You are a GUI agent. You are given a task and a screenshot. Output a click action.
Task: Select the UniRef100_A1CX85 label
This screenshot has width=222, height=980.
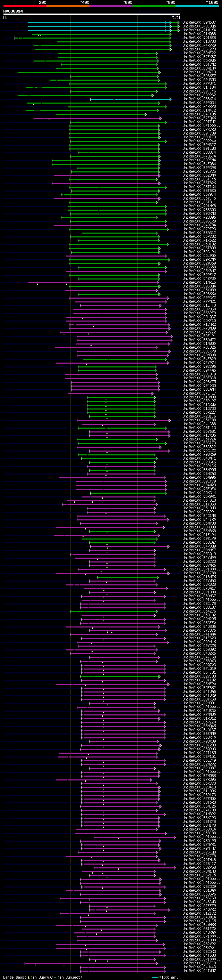tap(199, 435)
